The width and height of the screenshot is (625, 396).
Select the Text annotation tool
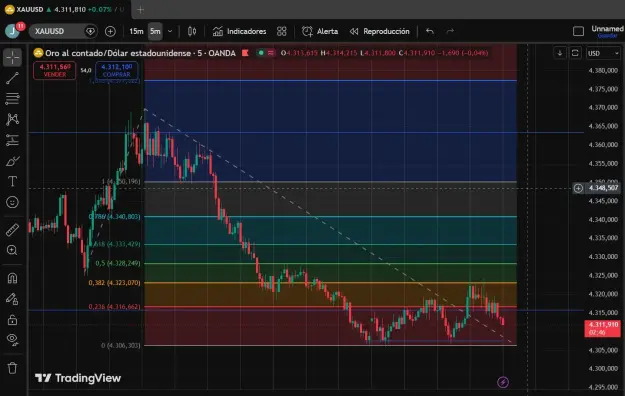click(x=12, y=181)
